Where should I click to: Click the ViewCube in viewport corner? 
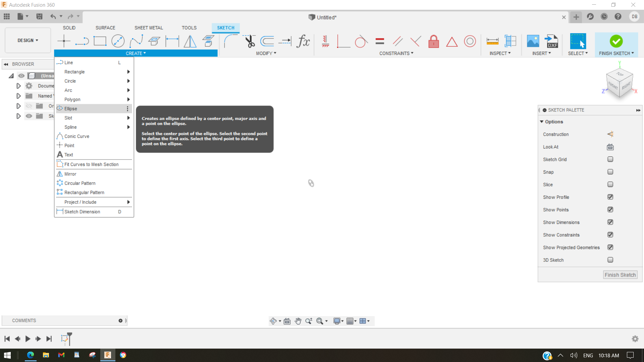coord(619,83)
